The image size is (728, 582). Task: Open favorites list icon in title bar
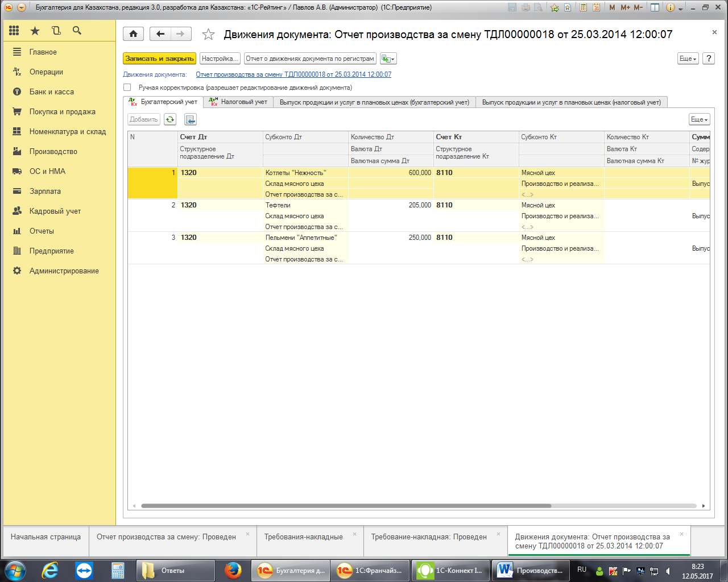[568, 7]
